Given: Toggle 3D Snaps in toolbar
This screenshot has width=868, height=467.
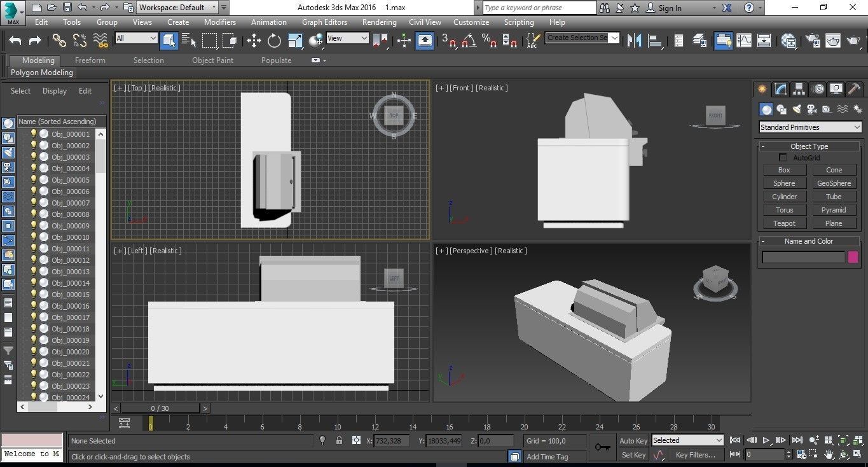Looking at the screenshot, I should 448,41.
